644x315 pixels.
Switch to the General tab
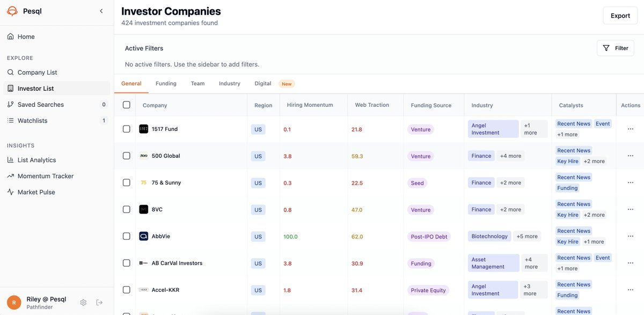(x=131, y=84)
